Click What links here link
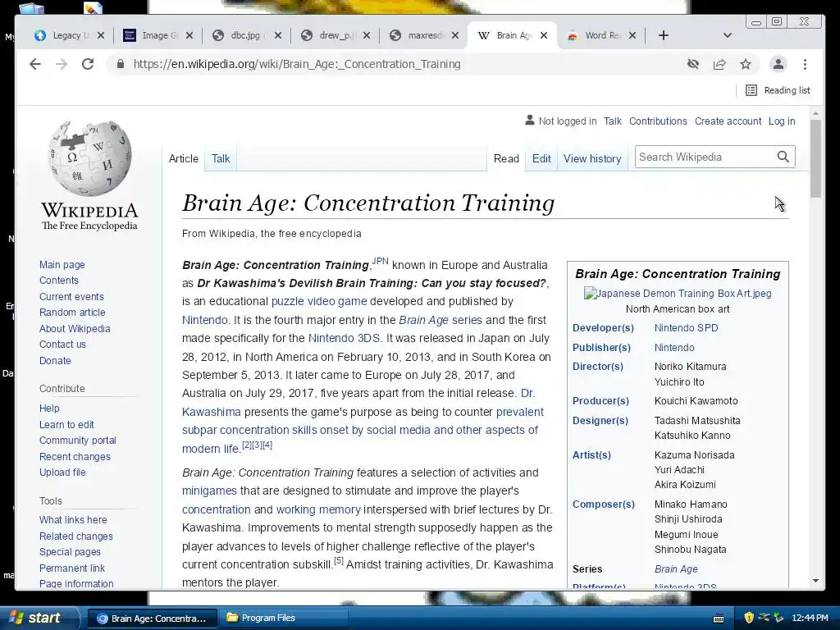 coord(73,519)
